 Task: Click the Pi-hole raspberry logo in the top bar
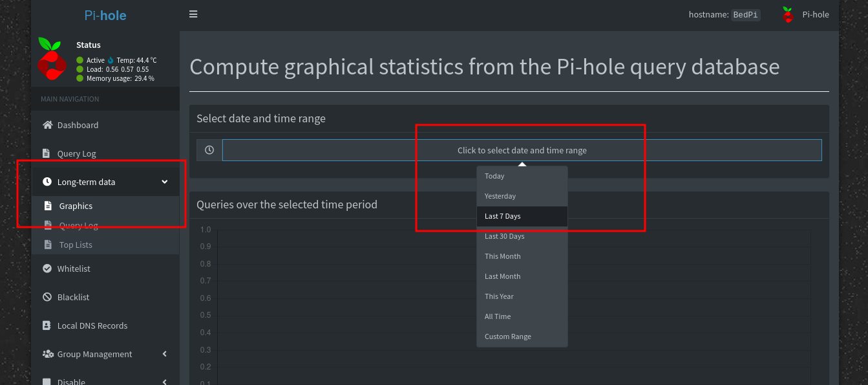[787, 15]
